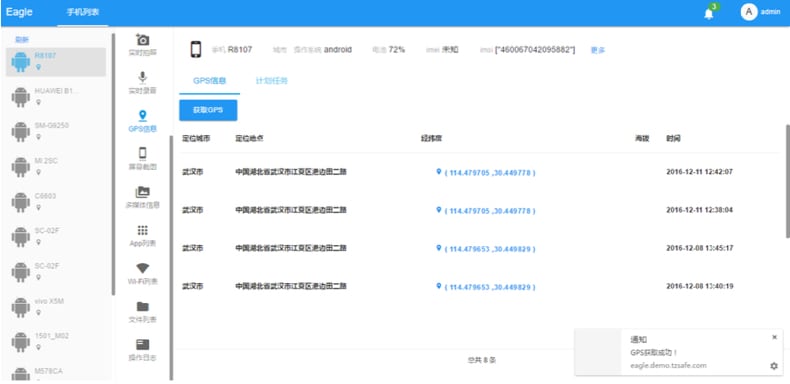
Task: Open coordinates link in the 12:38:04 row
Action: point(490,211)
